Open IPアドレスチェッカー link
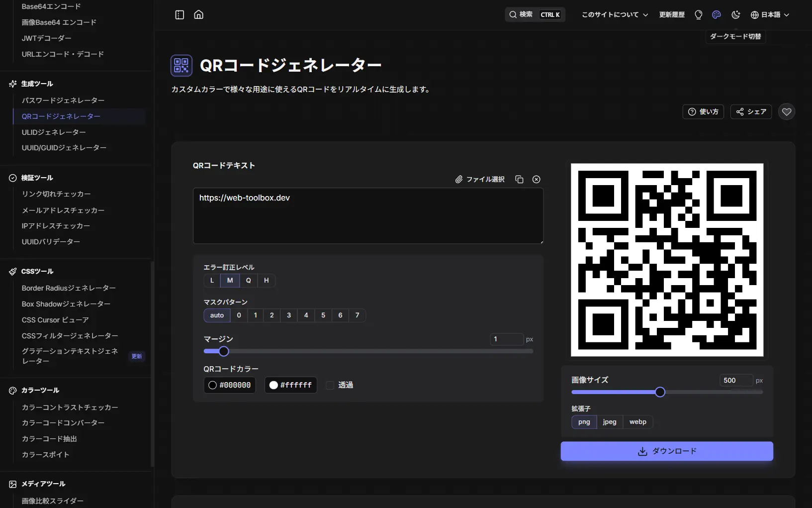 coord(56,226)
